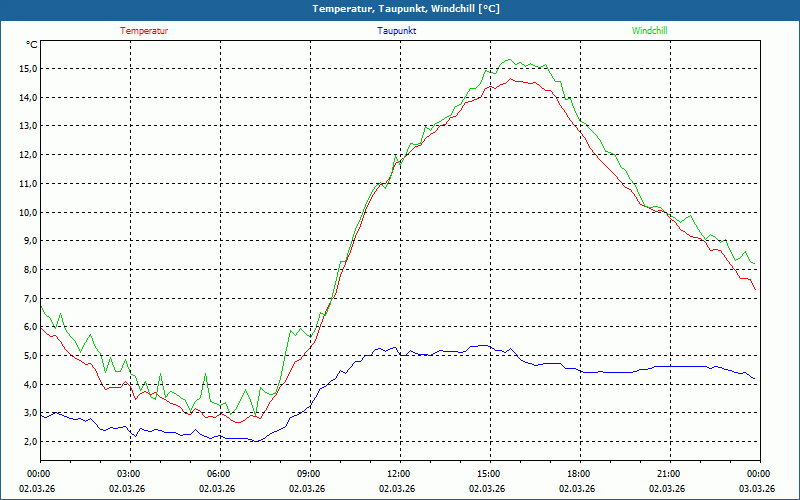Click the 3,0 y-axis label
This screenshot has width=800, height=500.
[x=31, y=413]
